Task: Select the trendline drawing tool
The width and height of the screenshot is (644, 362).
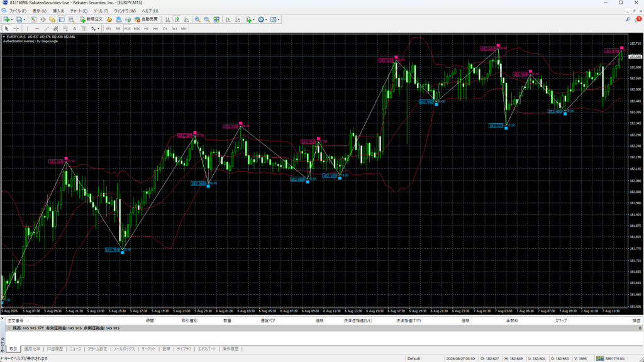Action: (47, 29)
